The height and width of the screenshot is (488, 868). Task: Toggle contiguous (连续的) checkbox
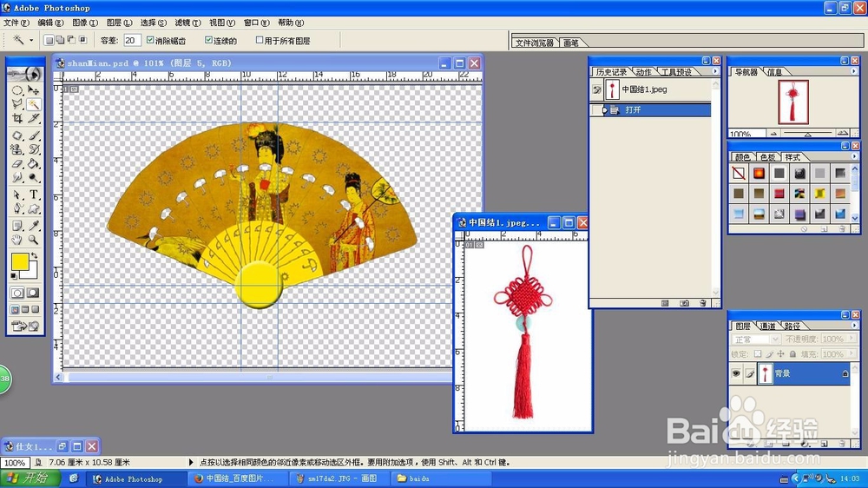point(208,40)
